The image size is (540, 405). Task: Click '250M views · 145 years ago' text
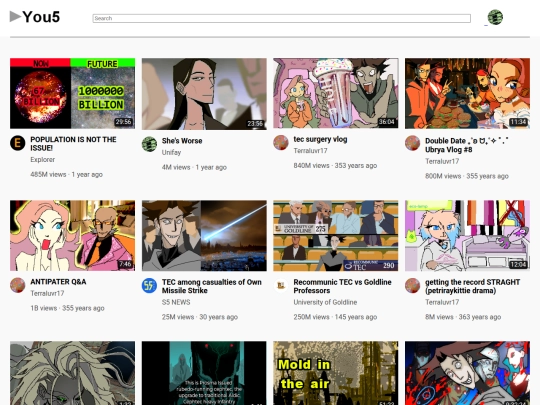[335, 317]
